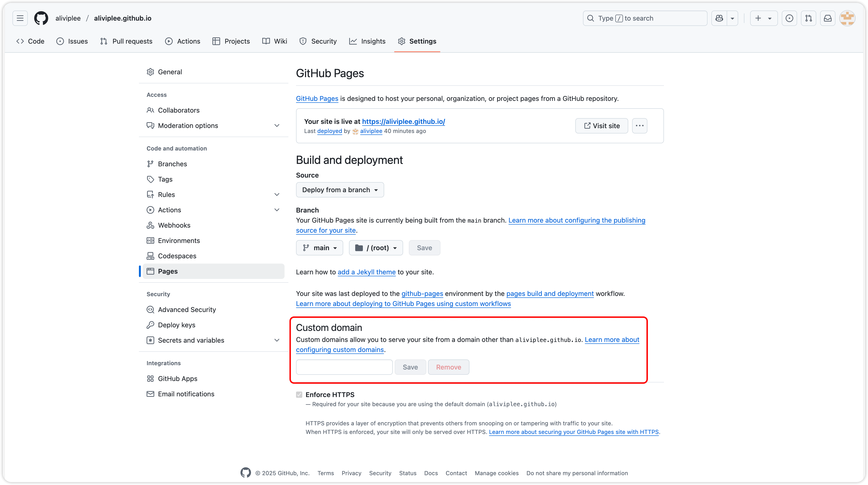The height and width of the screenshot is (485, 868).
Task: Open the three-dot site options menu
Action: 640,126
